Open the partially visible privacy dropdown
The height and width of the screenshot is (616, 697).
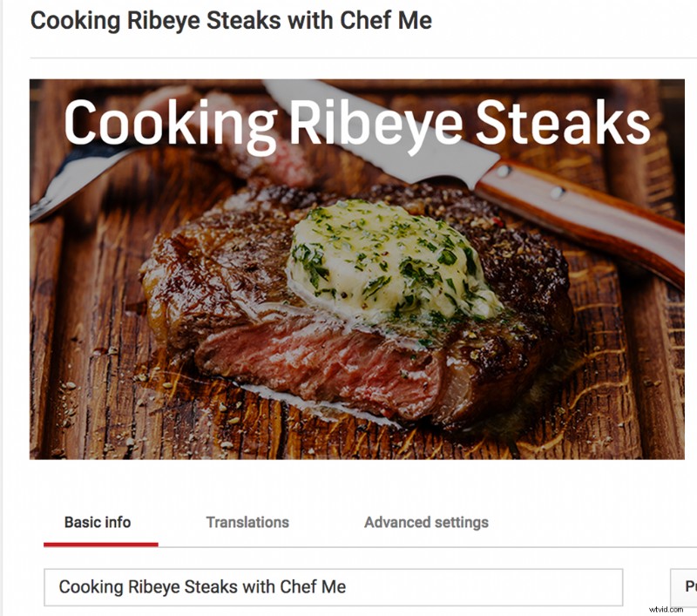tap(684, 587)
